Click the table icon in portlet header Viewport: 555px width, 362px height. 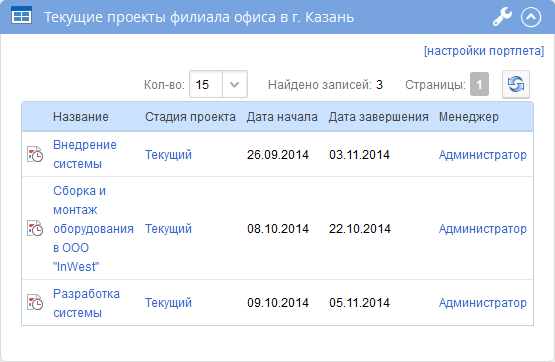click(x=21, y=16)
